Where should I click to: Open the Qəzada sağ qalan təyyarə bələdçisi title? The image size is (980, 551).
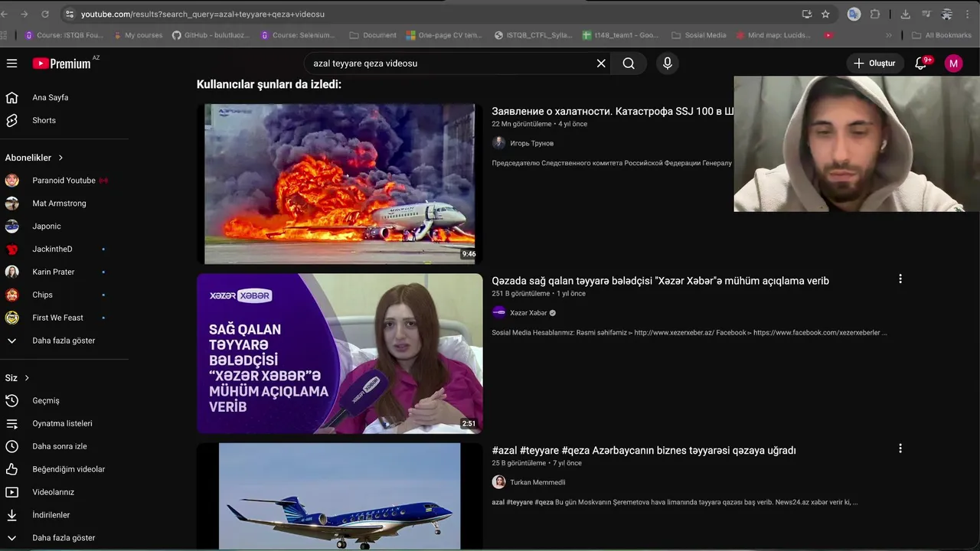[x=660, y=281]
